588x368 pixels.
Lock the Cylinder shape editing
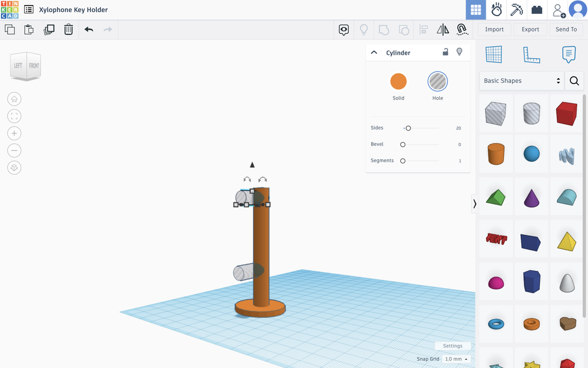446,52
